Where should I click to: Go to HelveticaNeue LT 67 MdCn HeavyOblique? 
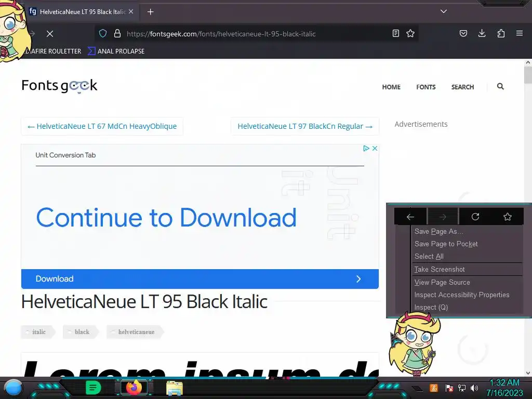(x=102, y=126)
